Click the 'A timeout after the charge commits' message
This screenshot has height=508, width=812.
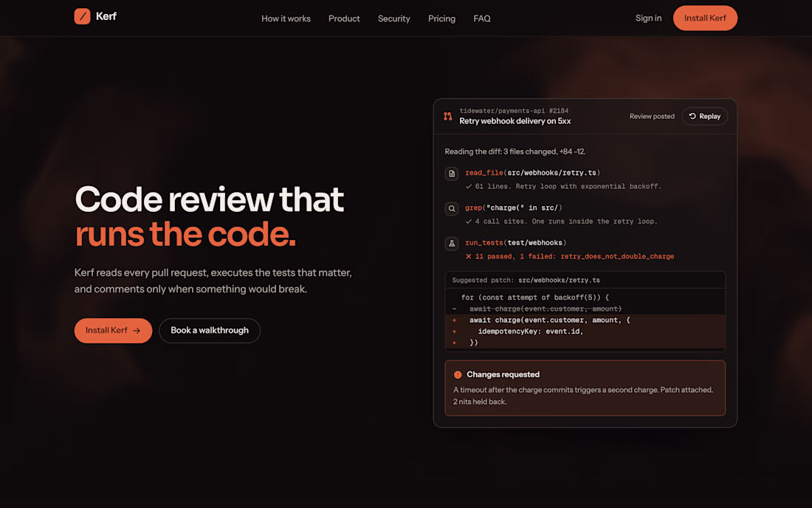[x=583, y=396]
